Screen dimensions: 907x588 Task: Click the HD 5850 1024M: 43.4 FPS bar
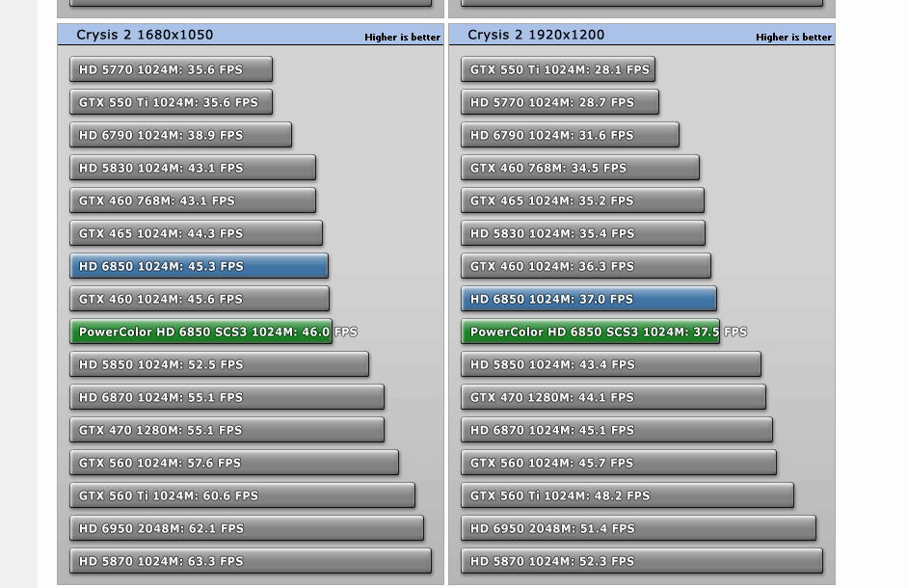click(x=611, y=364)
